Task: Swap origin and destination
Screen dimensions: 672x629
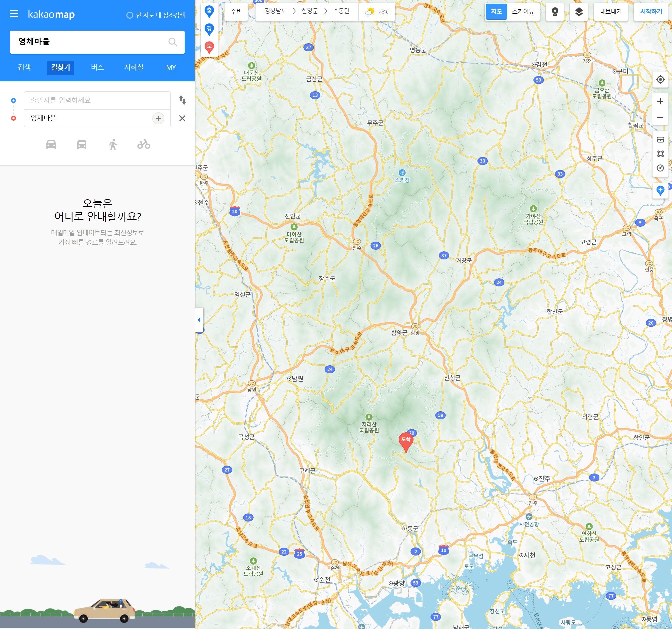Action: click(182, 100)
